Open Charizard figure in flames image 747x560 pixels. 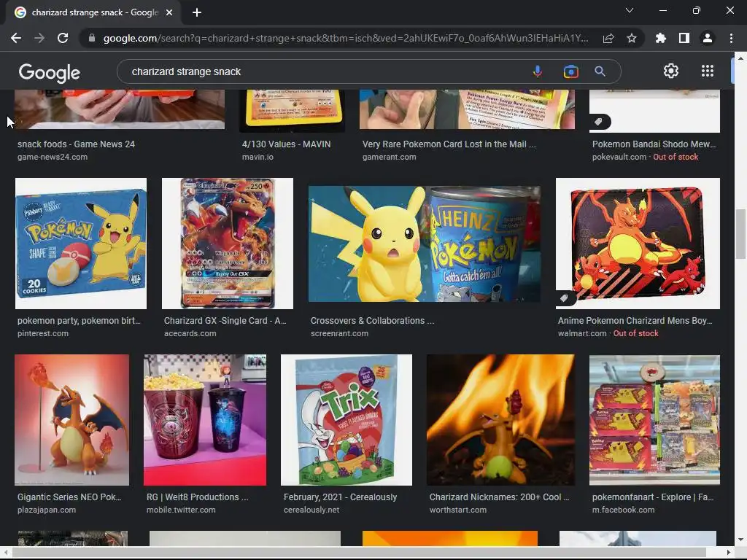pyautogui.click(x=500, y=419)
